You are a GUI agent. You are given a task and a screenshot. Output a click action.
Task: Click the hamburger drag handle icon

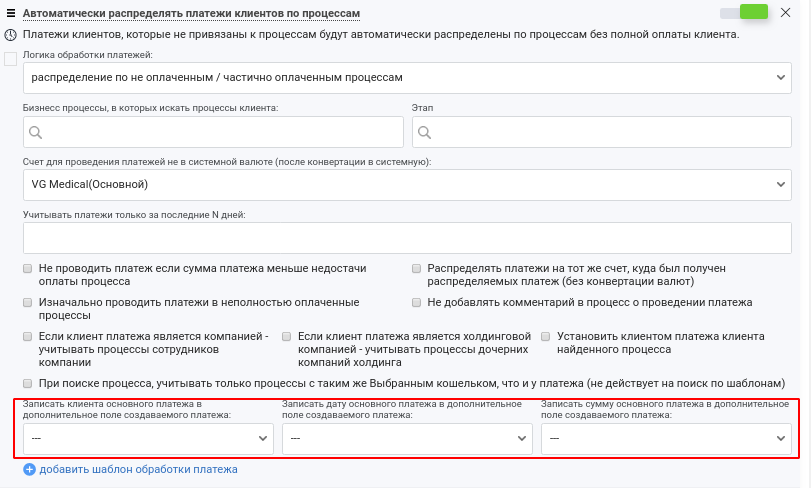[x=11, y=13]
